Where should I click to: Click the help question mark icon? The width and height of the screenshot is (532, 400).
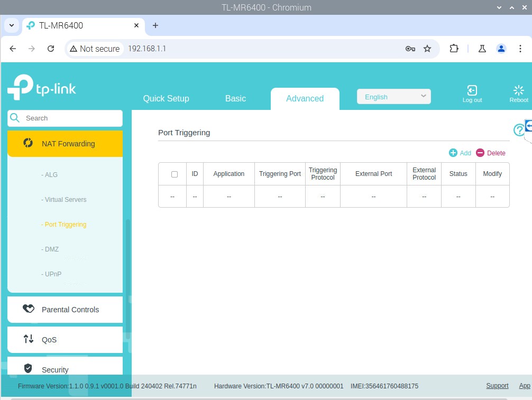point(518,130)
